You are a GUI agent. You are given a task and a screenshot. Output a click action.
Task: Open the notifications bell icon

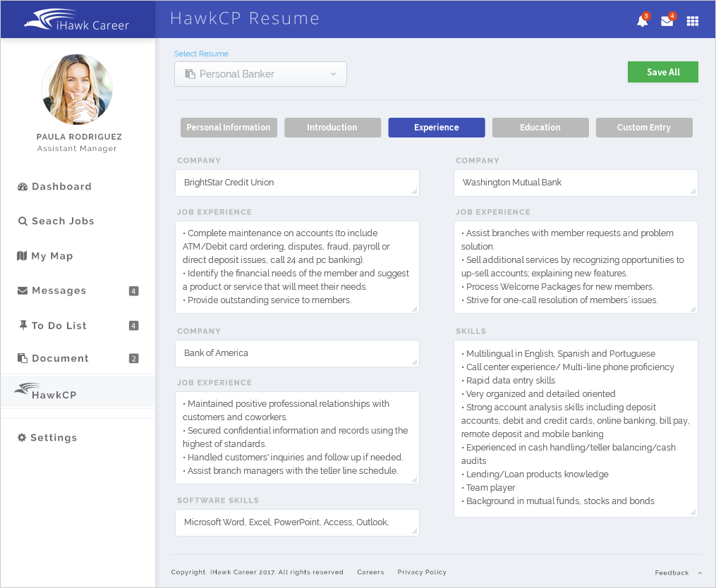(x=643, y=20)
